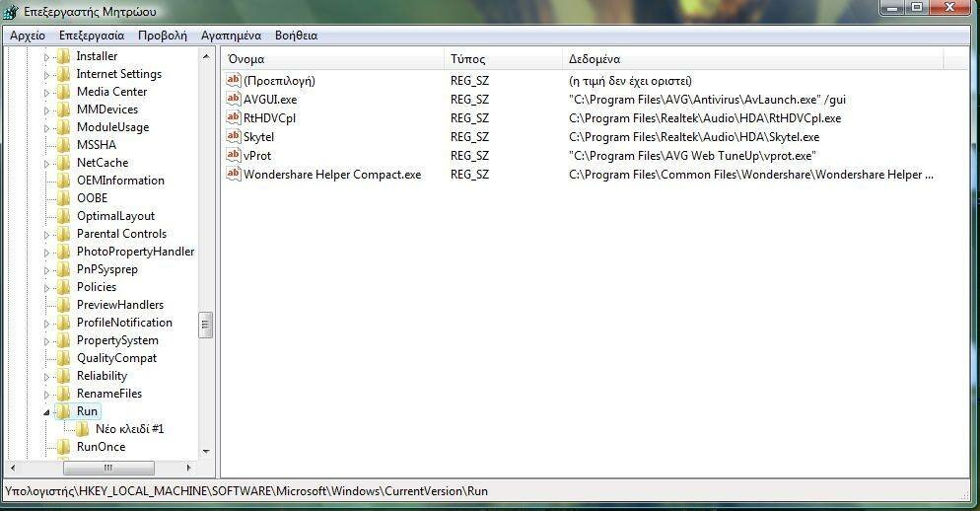This screenshot has width=980, height=511.
Task: Click the string icon of (Προεπιλογή) value
Action: pyautogui.click(x=233, y=80)
